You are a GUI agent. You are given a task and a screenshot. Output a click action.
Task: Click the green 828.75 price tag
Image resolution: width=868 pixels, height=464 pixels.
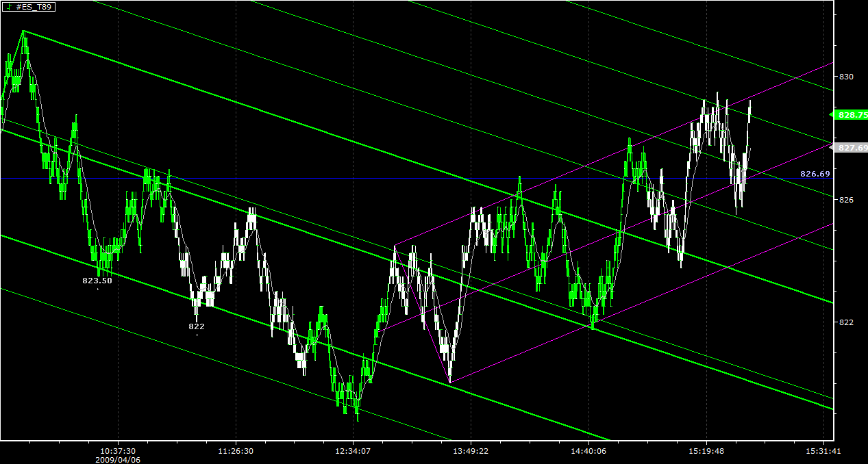[x=852, y=115]
